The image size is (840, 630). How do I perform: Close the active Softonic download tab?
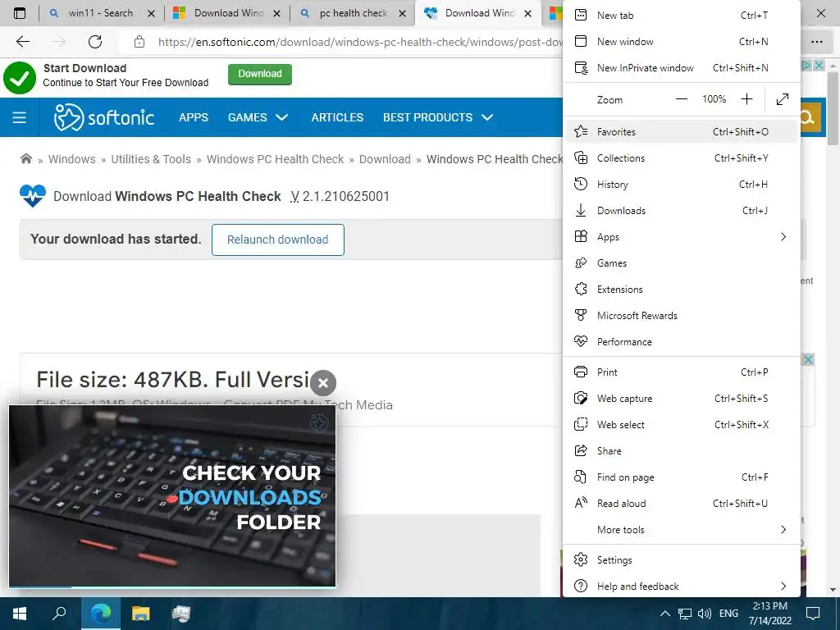[528, 14]
